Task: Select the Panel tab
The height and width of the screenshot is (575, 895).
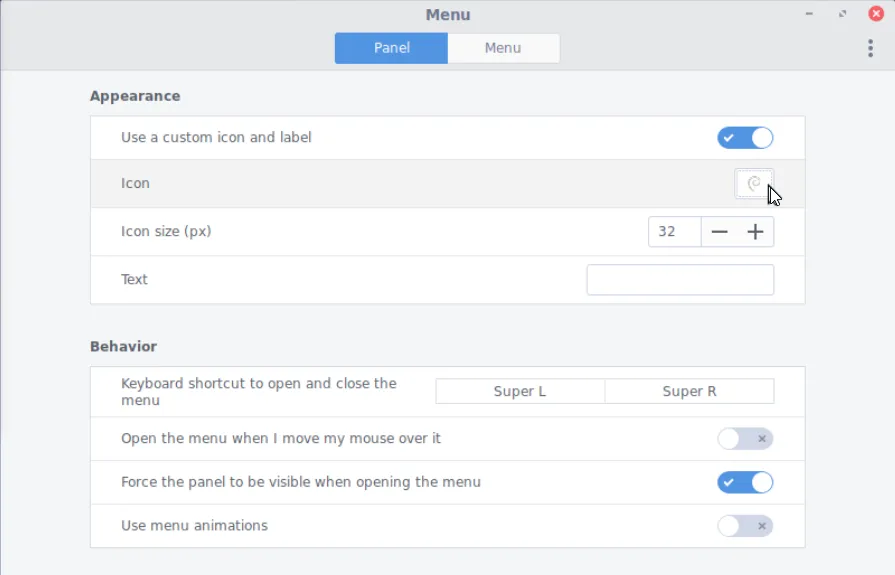Action: point(392,48)
